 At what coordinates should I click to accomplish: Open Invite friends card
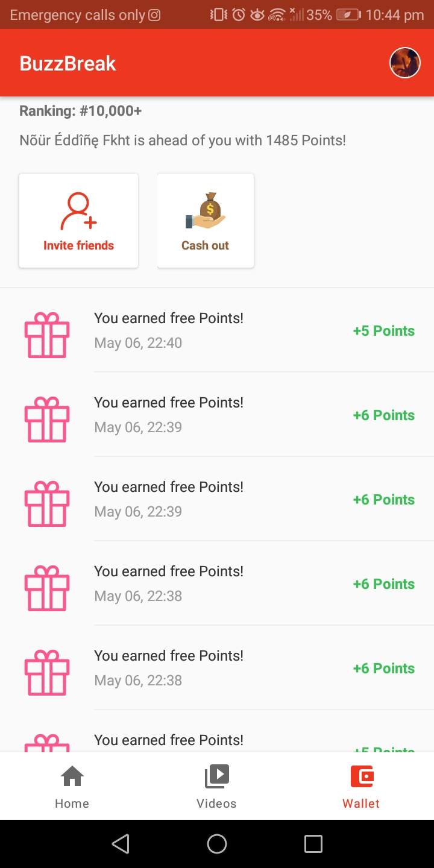[x=78, y=221]
